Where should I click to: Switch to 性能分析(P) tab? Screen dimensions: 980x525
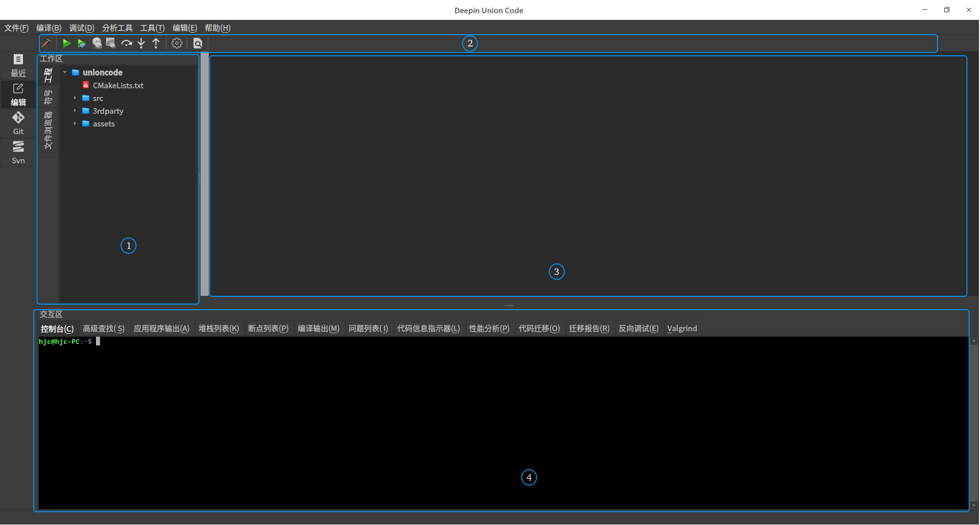tap(489, 329)
